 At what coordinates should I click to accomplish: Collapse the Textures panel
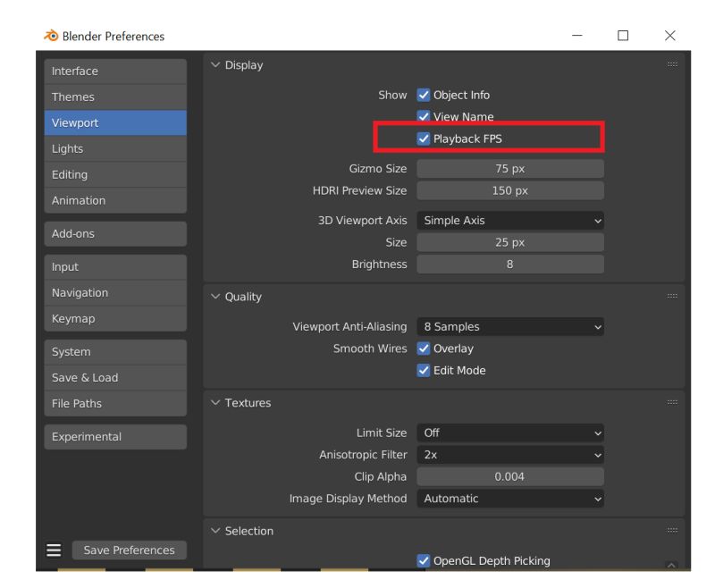(x=215, y=402)
